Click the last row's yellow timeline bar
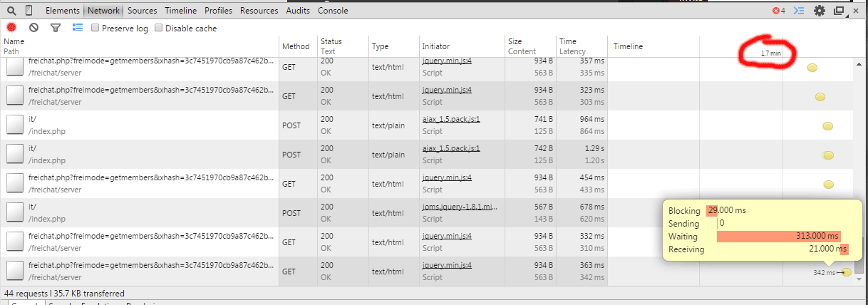Viewport: 868px width, 305px height. (x=846, y=272)
